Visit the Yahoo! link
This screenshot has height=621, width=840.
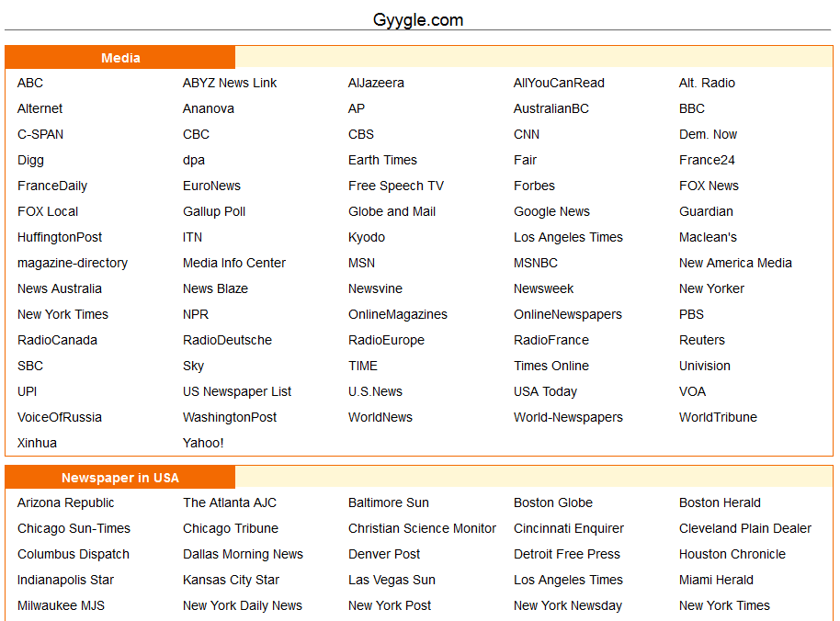point(203,443)
